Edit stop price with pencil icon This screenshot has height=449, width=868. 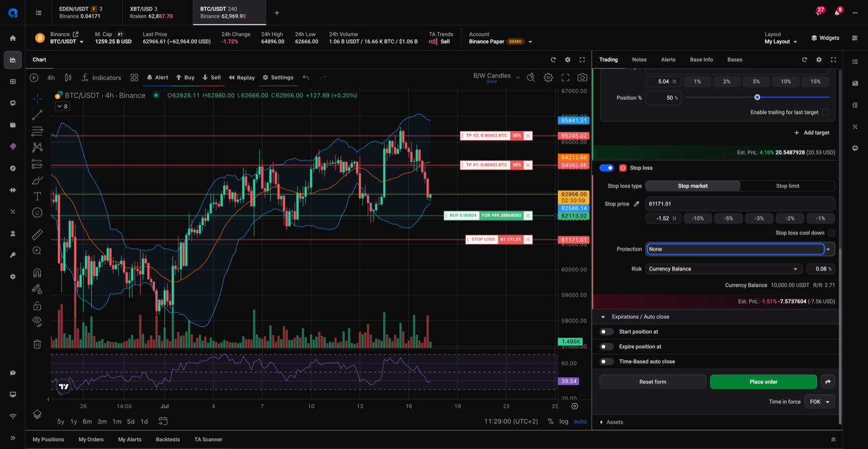(636, 204)
